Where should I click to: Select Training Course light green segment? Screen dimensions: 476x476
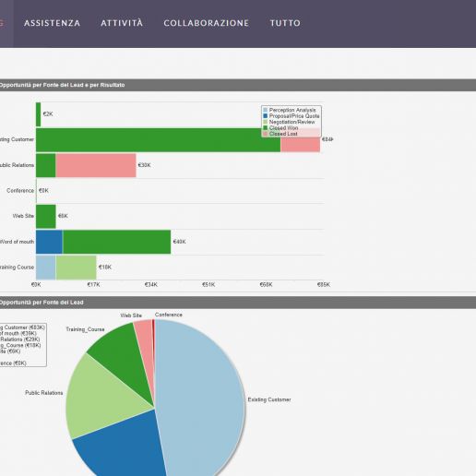[x=76, y=268]
